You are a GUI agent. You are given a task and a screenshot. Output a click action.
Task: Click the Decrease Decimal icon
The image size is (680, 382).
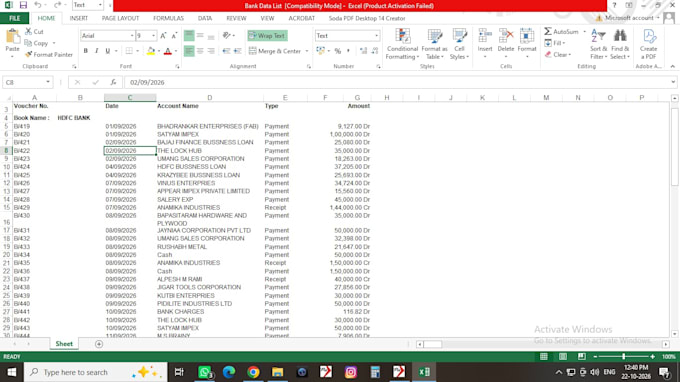pyautogui.click(x=375, y=51)
